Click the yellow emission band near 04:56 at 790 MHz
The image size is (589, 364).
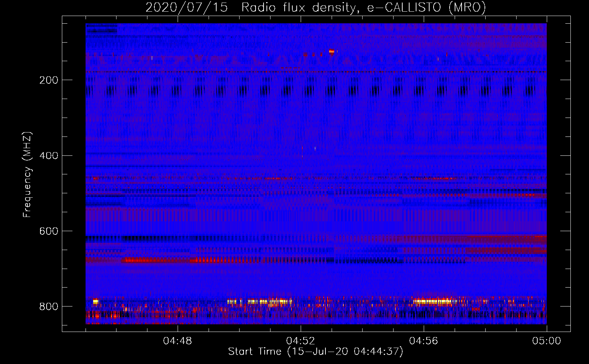coord(432,301)
